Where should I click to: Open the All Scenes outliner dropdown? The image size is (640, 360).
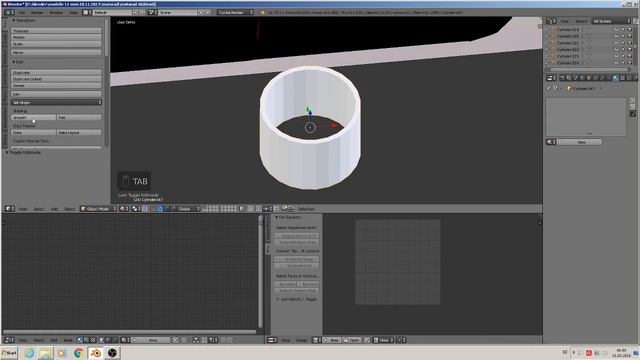[611, 21]
